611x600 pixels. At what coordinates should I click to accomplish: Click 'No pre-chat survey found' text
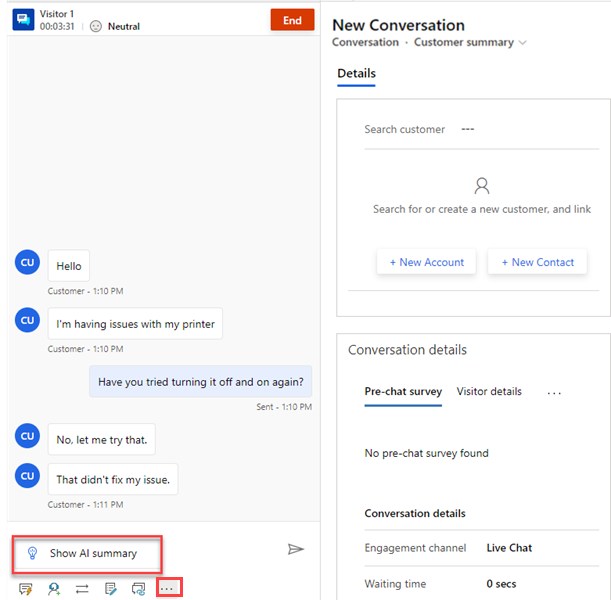pyautogui.click(x=426, y=453)
